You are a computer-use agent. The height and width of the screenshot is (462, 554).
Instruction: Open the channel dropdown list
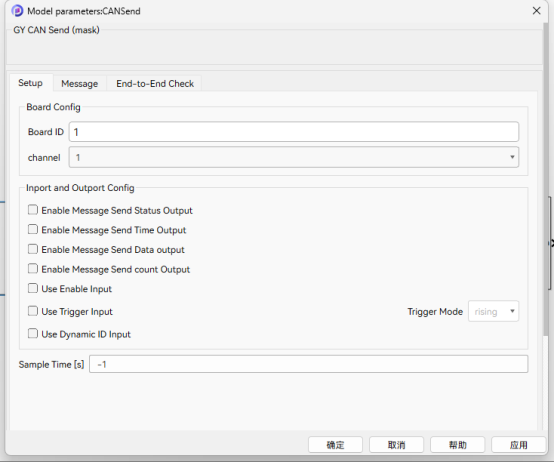click(x=294, y=157)
